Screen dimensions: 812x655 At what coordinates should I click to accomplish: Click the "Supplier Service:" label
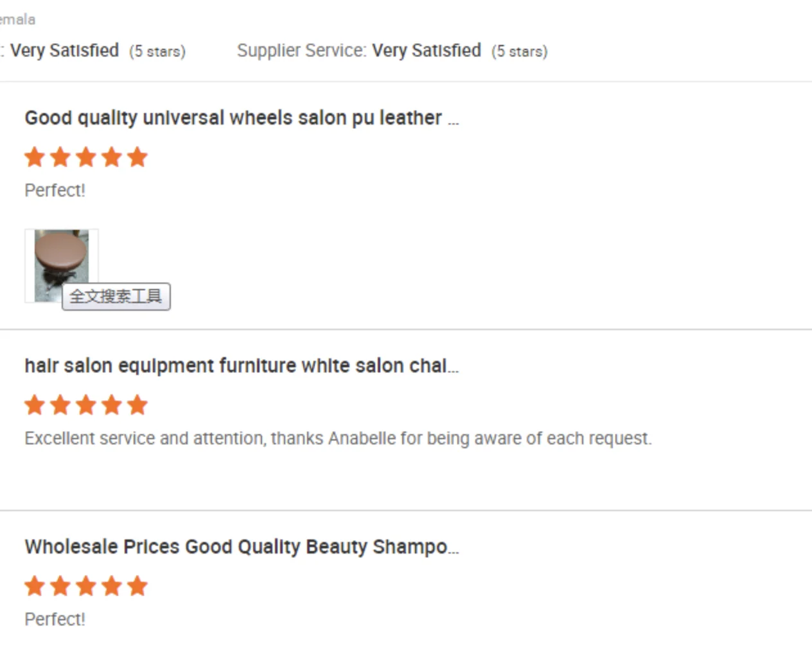click(301, 51)
